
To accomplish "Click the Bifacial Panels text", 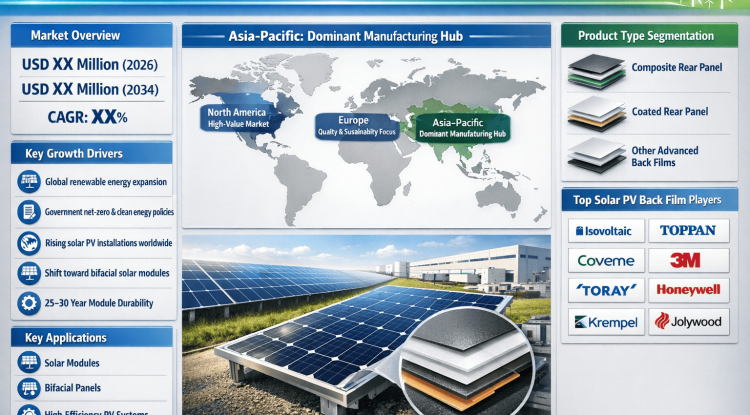I will coord(73,388).
